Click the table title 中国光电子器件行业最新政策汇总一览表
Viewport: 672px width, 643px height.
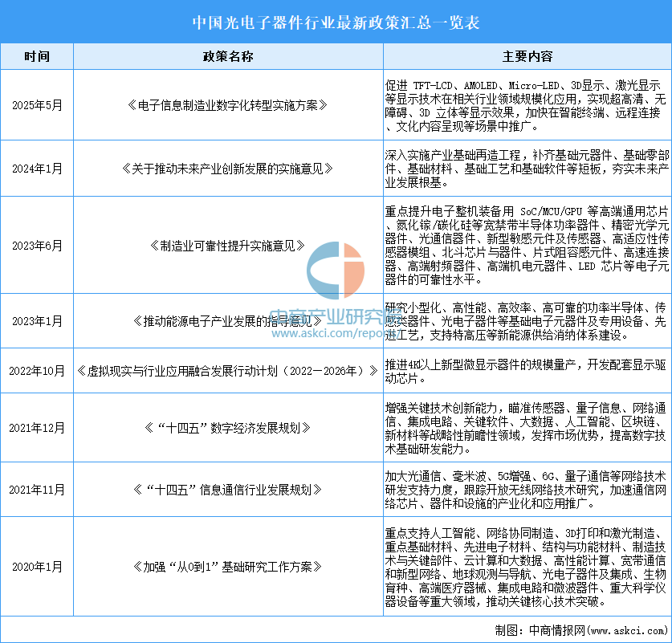(336, 22)
